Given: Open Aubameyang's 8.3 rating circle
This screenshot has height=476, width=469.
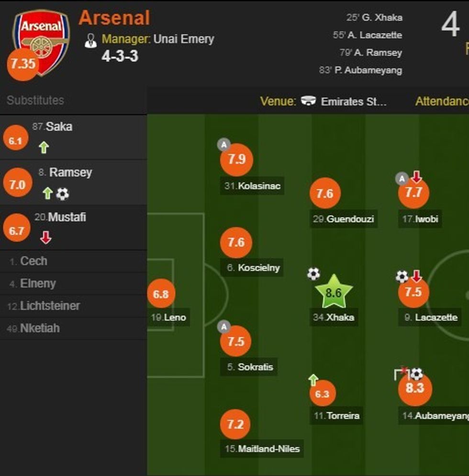Looking at the screenshot, I should click(x=415, y=388).
